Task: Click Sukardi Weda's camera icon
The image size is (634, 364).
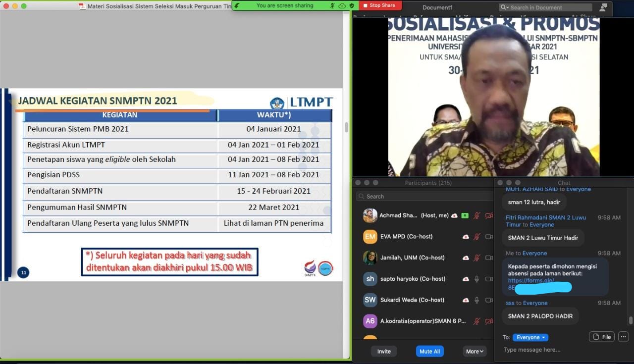Action: point(489,300)
